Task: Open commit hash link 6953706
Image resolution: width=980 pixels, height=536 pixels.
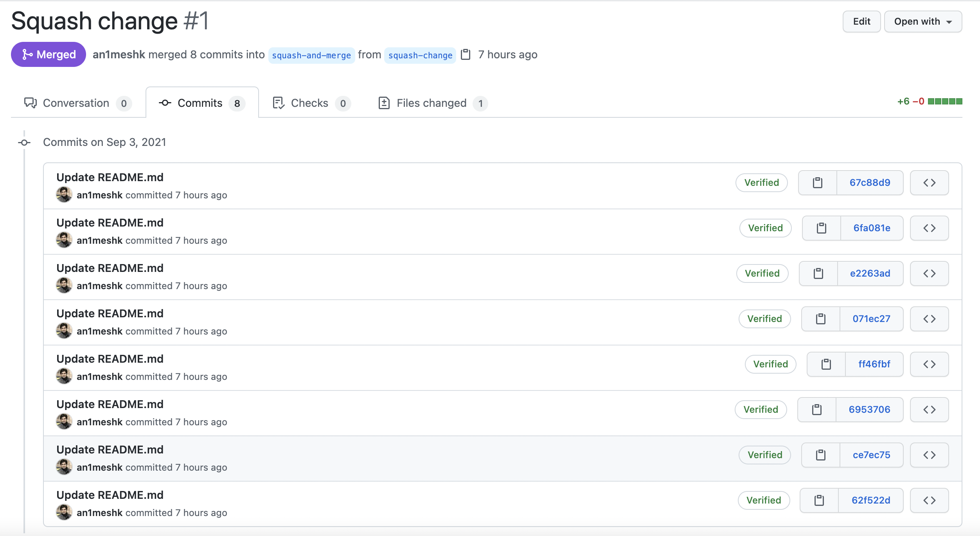Action: [869, 410]
